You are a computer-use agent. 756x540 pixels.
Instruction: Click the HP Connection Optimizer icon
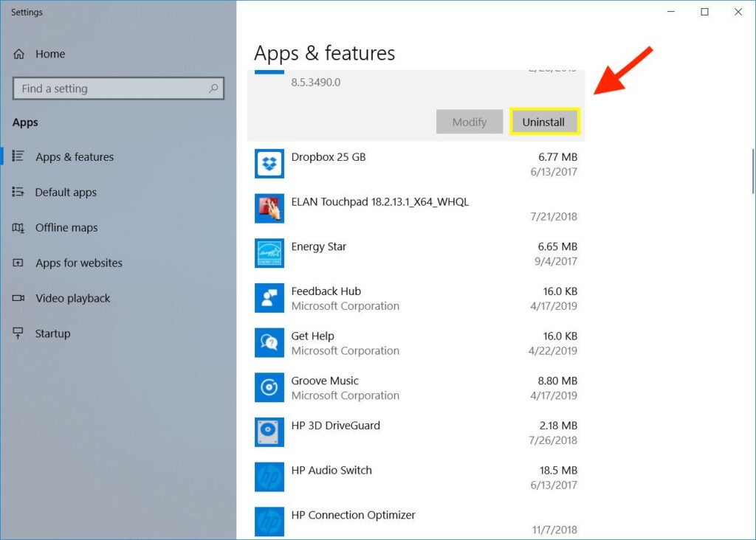(269, 522)
